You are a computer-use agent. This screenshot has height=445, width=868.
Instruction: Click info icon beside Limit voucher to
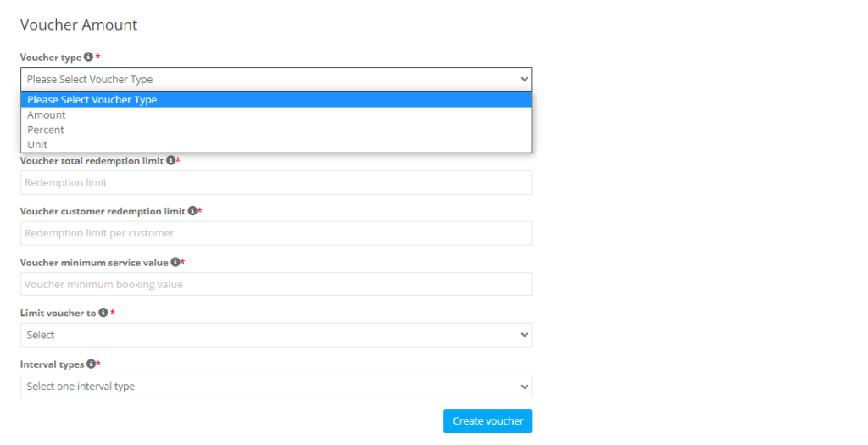103,313
